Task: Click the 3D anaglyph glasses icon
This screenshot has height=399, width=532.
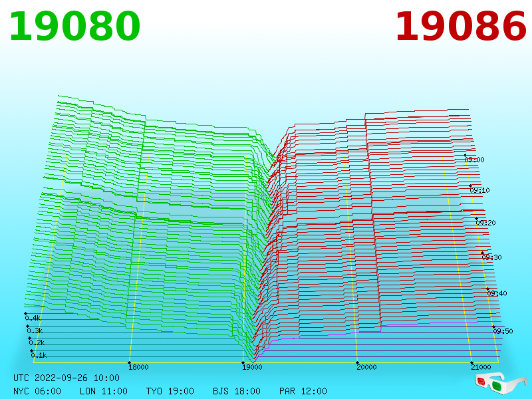Action: point(501,383)
